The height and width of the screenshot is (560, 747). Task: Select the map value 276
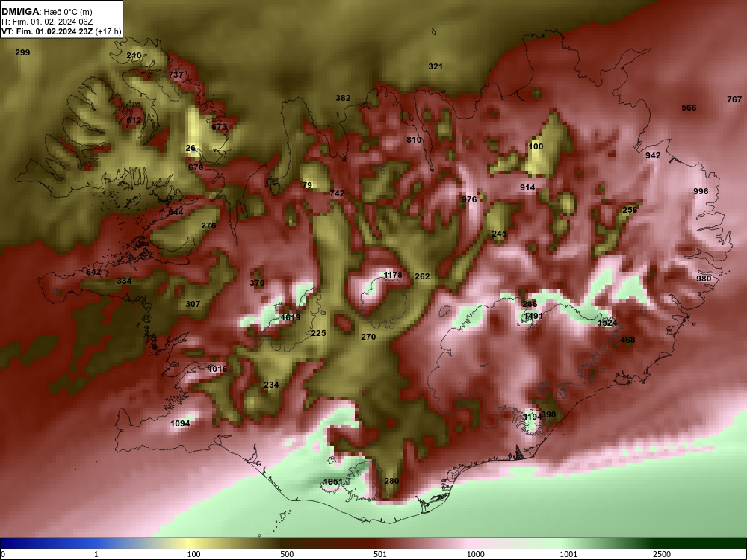click(x=208, y=225)
